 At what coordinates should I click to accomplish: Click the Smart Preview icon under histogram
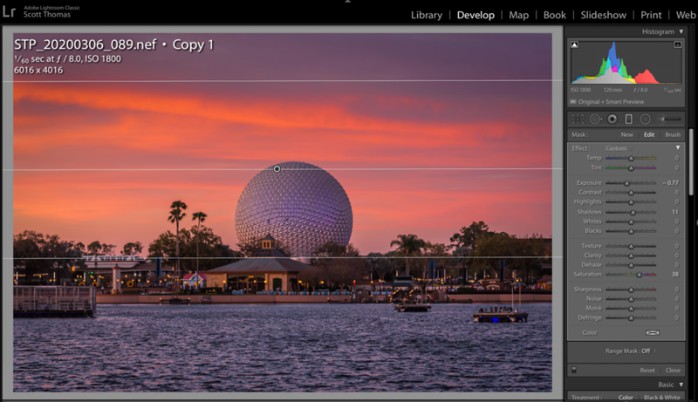click(573, 102)
